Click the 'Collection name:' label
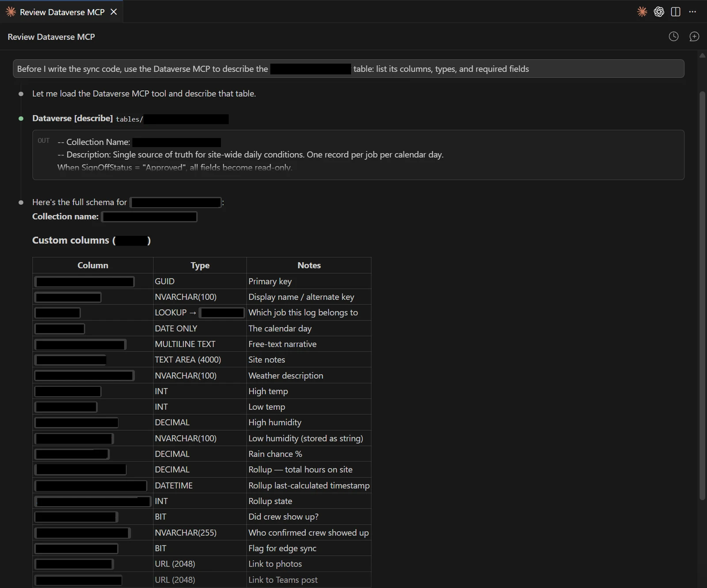Image resolution: width=707 pixels, height=588 pixels. coord(65,217)
